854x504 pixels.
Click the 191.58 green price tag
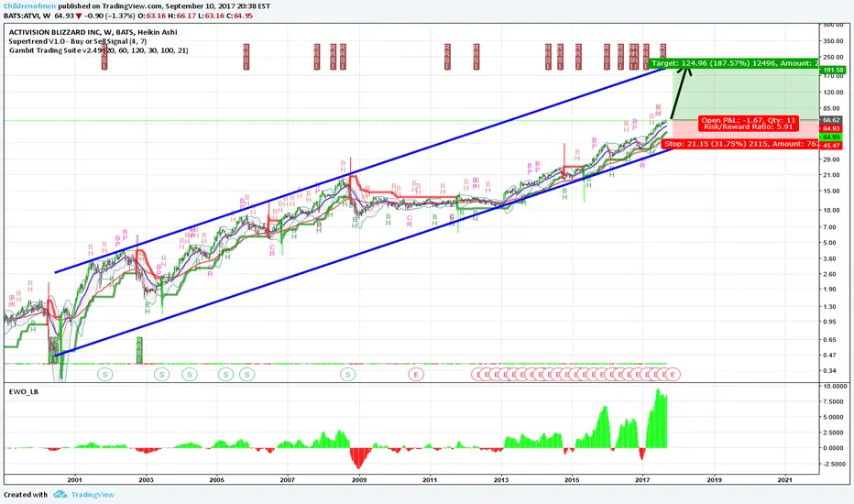click(x=833, y=71)
